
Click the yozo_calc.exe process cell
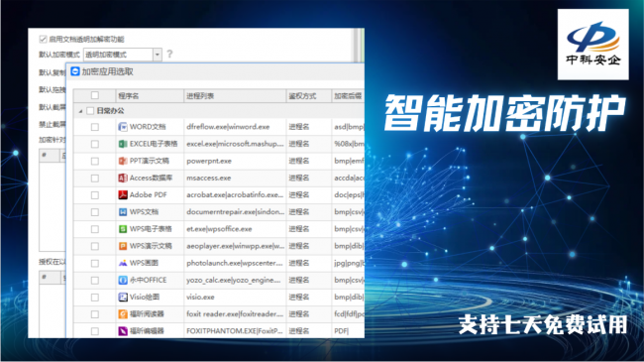[x=235, y=280]
